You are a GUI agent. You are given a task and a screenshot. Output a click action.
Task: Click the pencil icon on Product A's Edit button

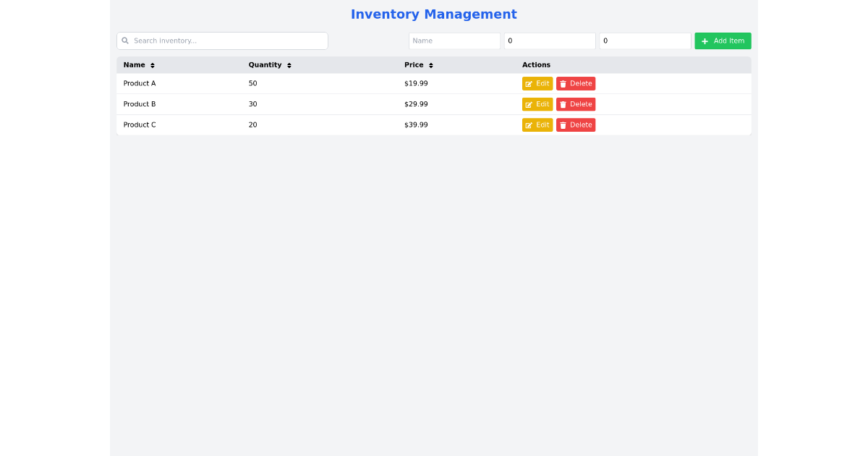[x=529, y=83]
